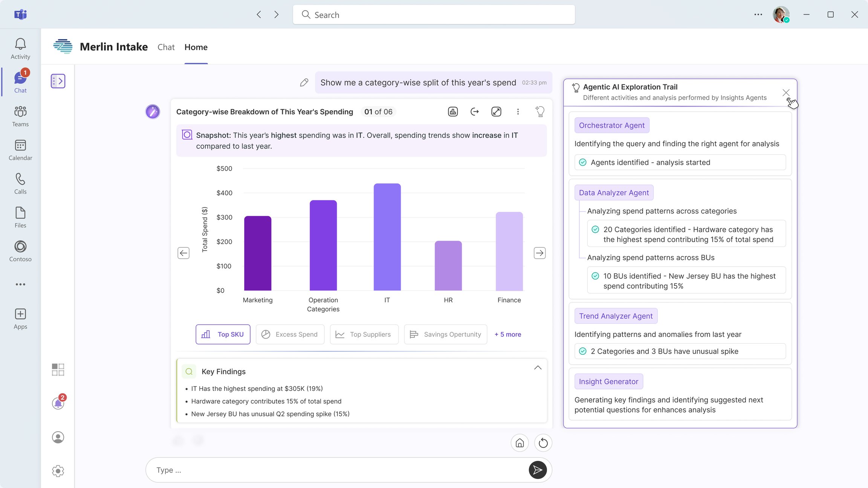Edit the sent query with pencil icon

click(x=304, y=82)
